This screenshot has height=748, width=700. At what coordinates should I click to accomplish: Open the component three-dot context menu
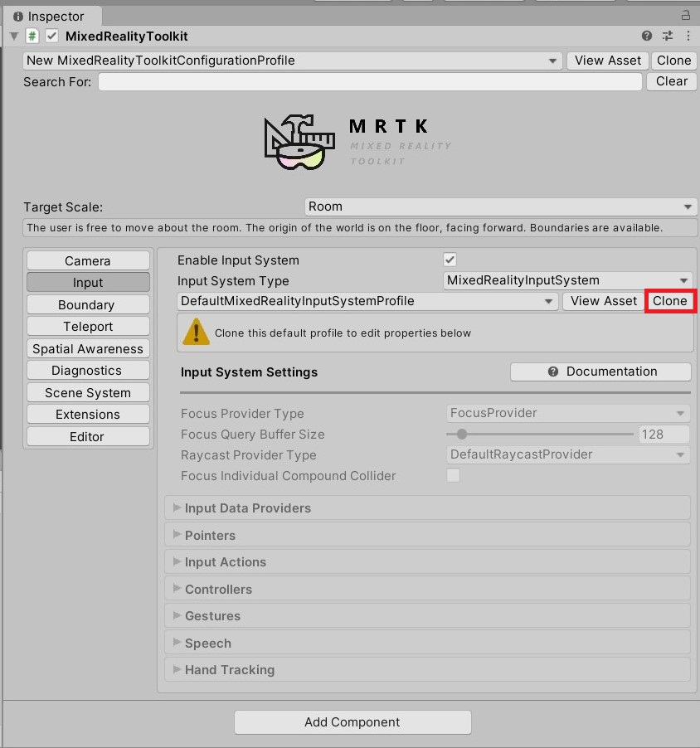688,36
